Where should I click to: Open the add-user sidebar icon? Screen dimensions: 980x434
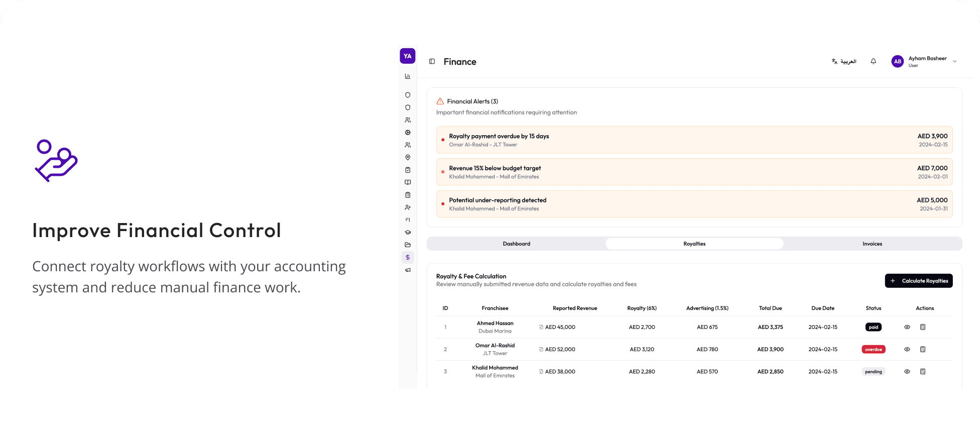408,207
